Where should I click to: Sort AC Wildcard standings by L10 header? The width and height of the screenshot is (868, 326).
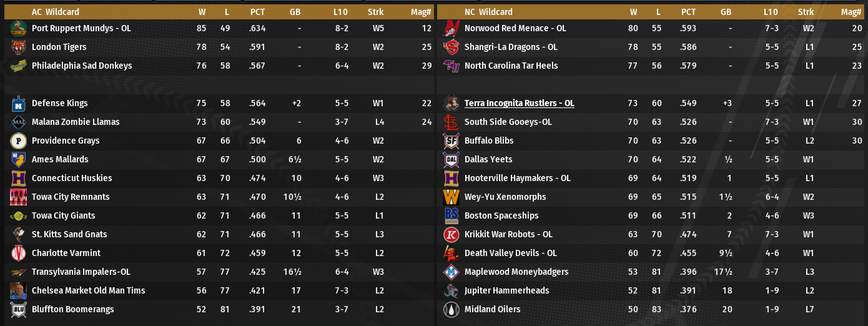tap(341, 12)
